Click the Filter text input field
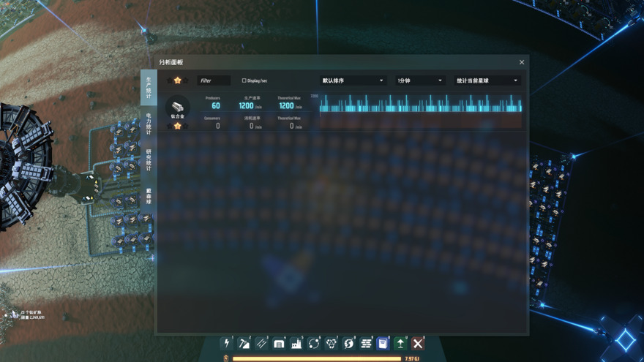This screenshot has height=362, width=644. pos(214,80)
